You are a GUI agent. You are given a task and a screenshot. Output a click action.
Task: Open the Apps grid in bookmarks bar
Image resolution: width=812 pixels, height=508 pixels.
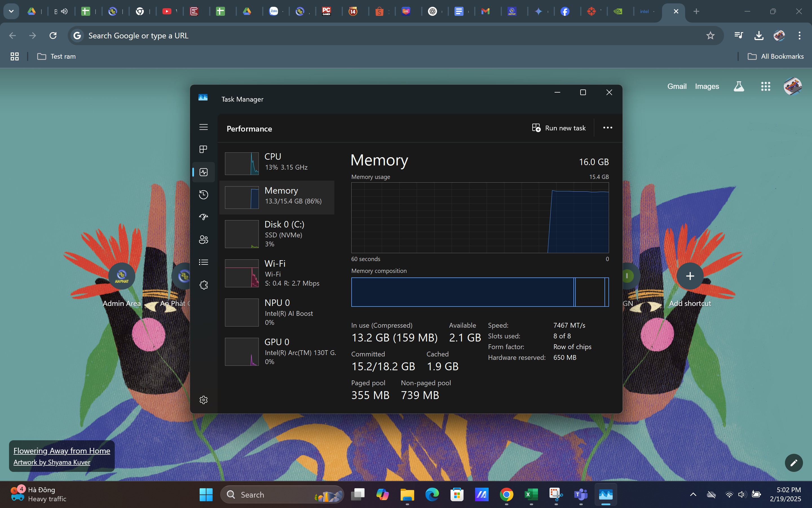14,56
